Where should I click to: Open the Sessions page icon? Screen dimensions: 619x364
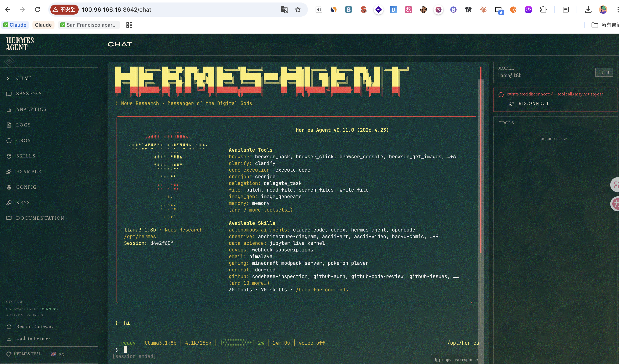click(9, 94)
